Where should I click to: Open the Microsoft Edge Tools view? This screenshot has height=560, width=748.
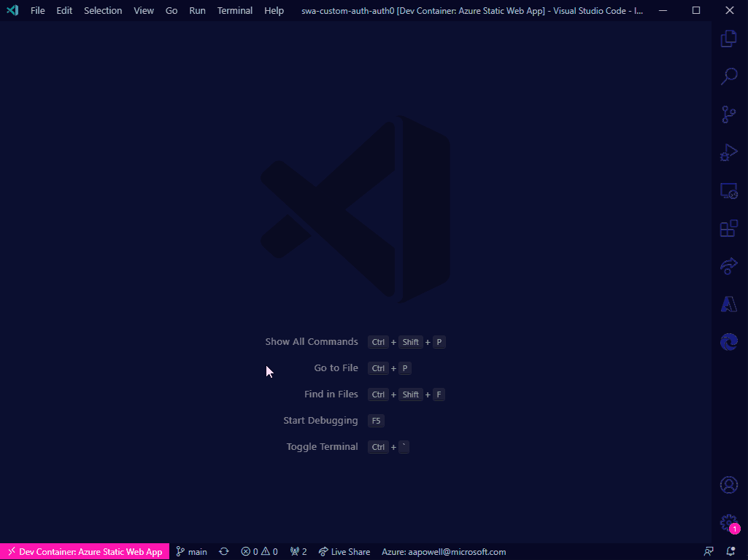(728, 341)
